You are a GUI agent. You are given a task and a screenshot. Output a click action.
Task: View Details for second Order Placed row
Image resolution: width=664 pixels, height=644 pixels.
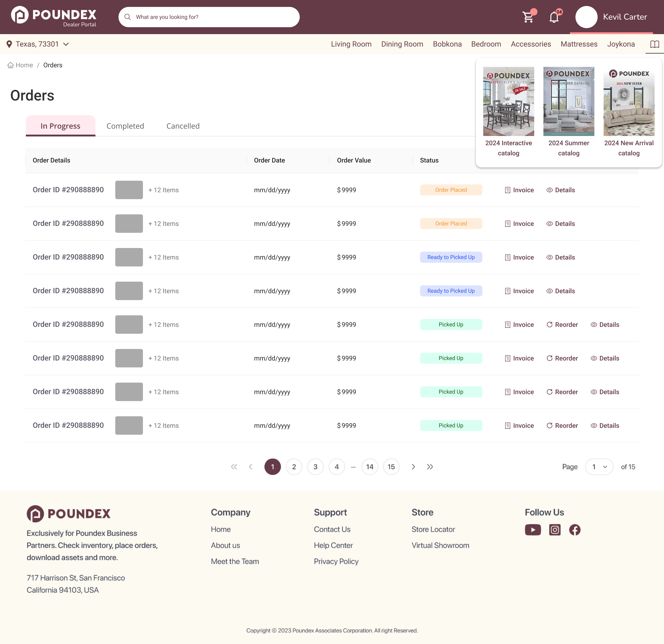[x=560, y=224]
